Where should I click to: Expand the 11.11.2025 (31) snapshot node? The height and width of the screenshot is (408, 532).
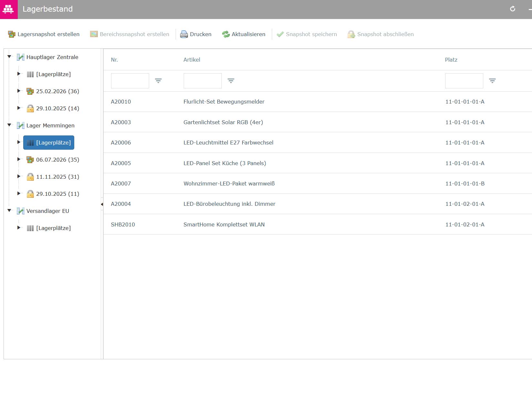click(19, 176)
